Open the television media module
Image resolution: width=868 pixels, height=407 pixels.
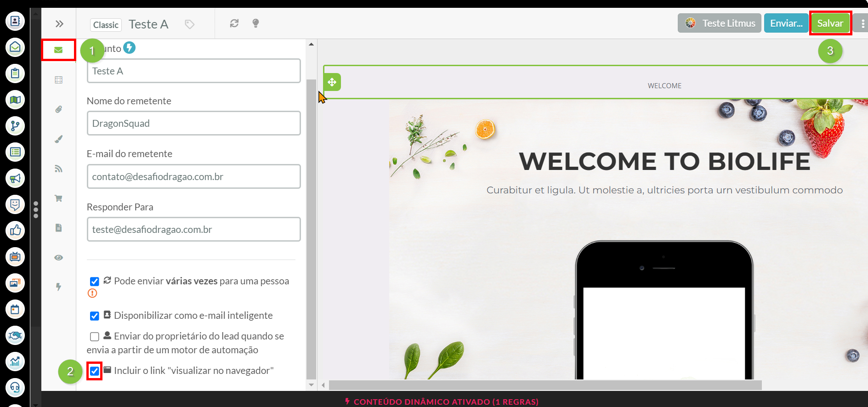click(15, 257)
